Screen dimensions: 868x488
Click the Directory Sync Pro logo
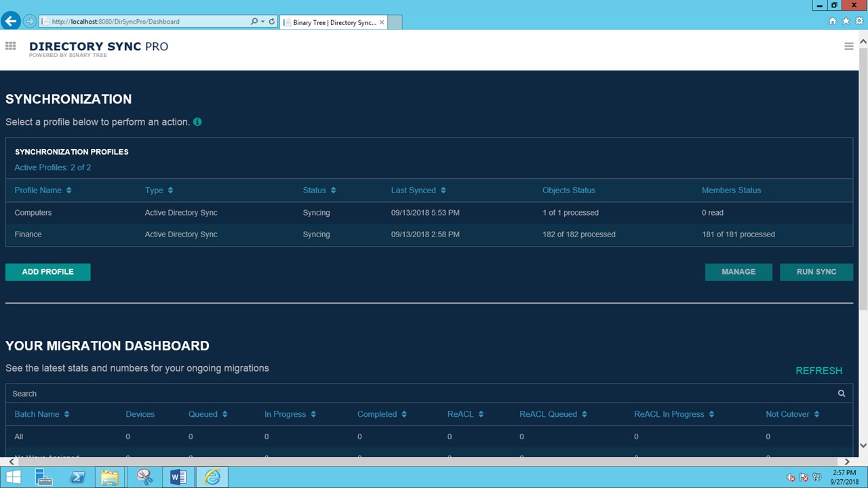(x=98, y=48)
